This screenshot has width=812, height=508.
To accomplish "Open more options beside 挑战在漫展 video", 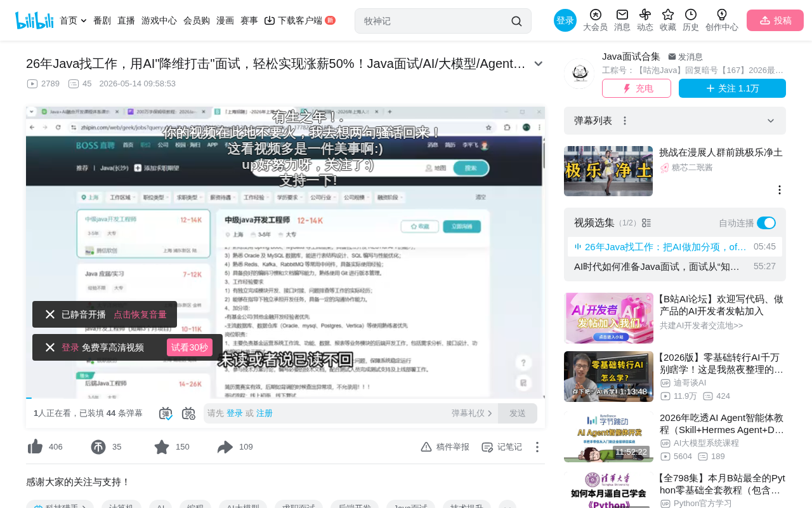I will point(780,190).
